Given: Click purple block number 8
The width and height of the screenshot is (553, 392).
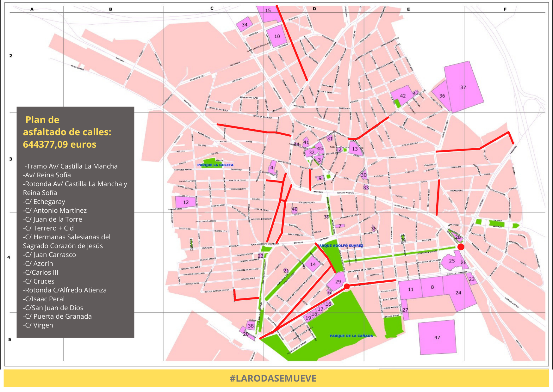Looking at the screenshot, I should tap(432, 287).
